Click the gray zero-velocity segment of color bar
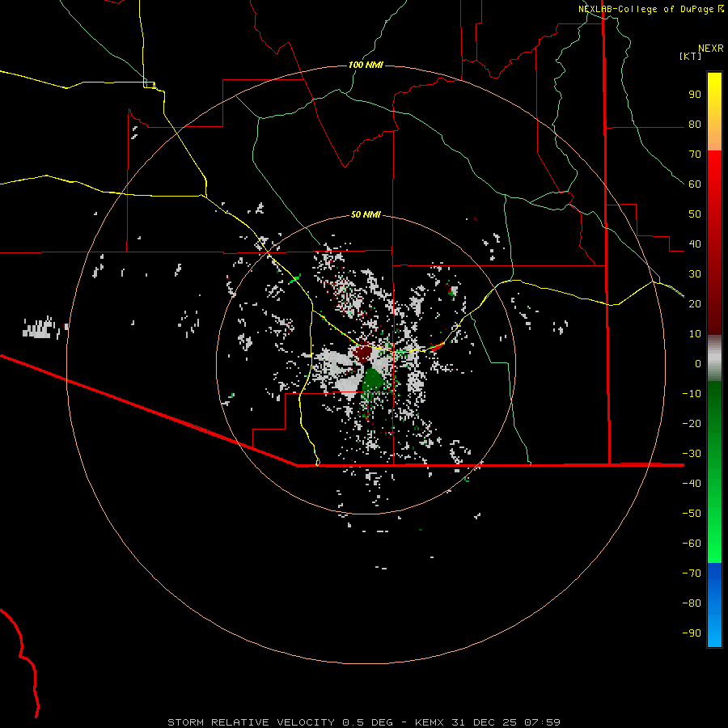Viewport: 728px width, 728px height. point(714,358)
